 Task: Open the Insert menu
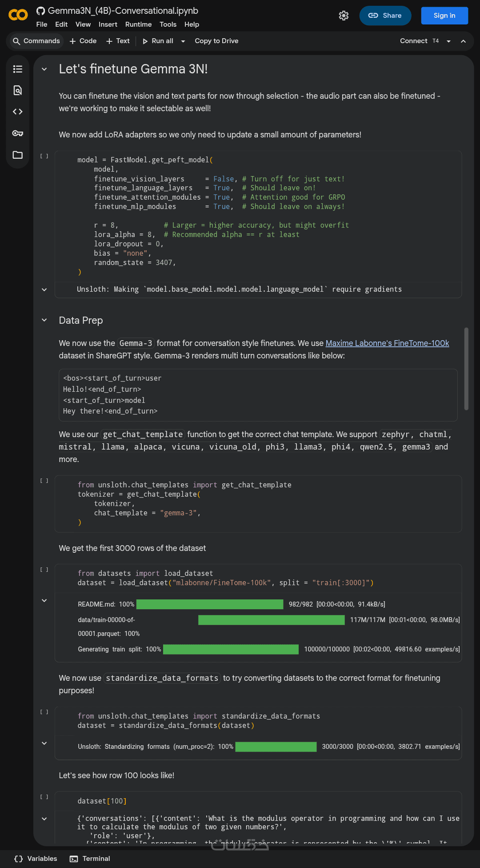108,24
